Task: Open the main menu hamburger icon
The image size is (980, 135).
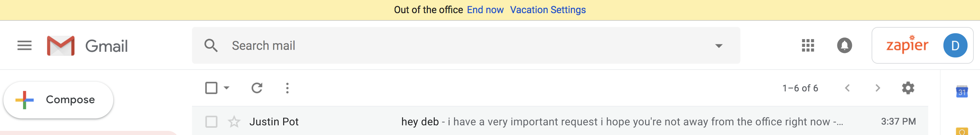Action: (x=25, y=46)
